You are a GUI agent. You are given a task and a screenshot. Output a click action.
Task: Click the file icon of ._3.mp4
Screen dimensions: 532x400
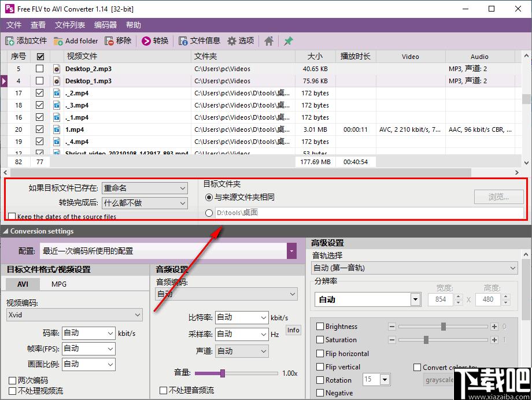point(57,105)
